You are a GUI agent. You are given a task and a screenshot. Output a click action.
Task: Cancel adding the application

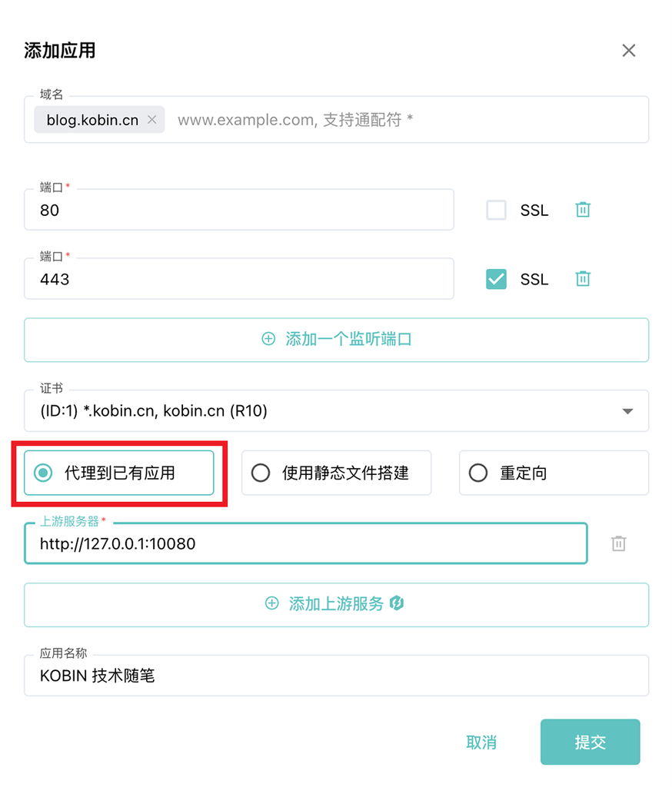481,741
